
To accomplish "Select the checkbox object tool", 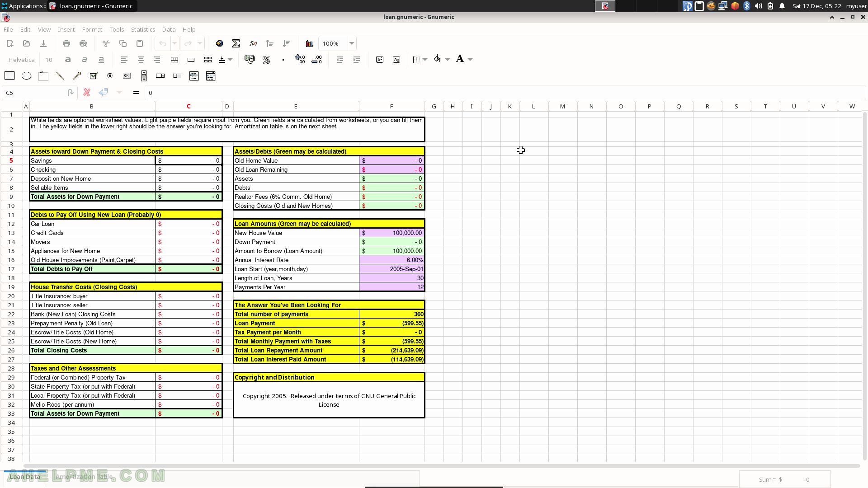I will [94, 76].
